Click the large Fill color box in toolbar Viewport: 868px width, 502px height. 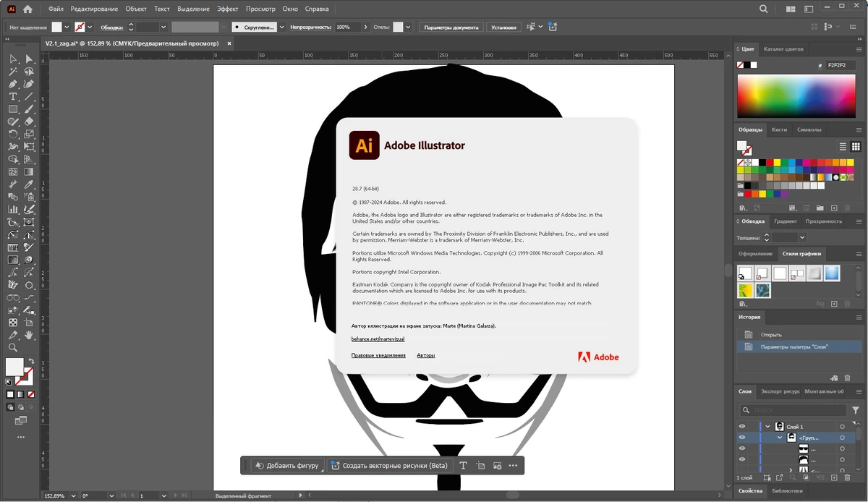point(15,367)
